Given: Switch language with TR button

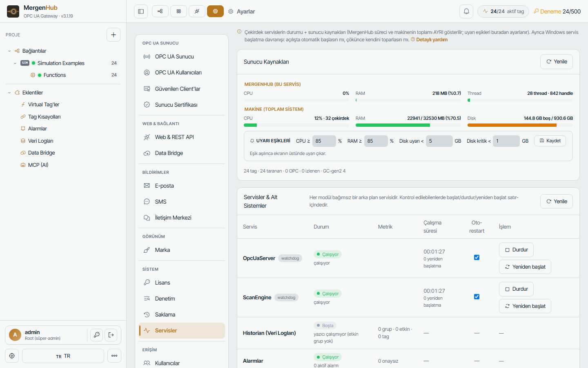Looking at the screenshot, I should coord(63,356).
